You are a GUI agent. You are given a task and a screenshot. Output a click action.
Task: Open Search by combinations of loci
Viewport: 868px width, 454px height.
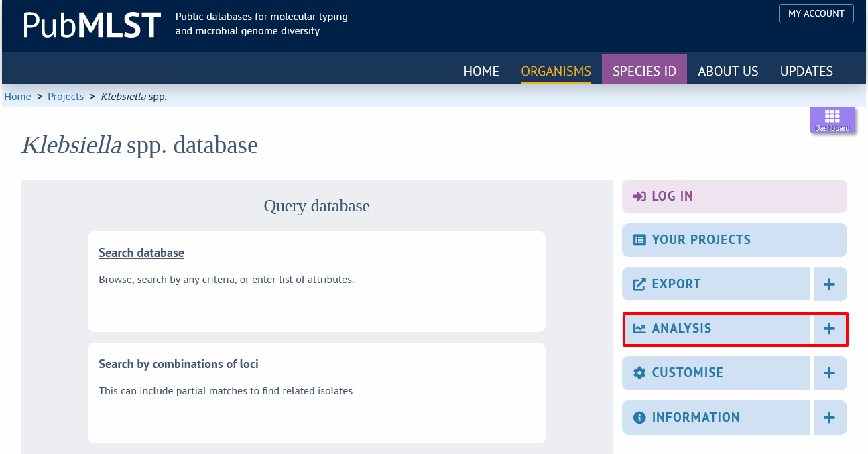pyautogui.click(x=178, y=364)
